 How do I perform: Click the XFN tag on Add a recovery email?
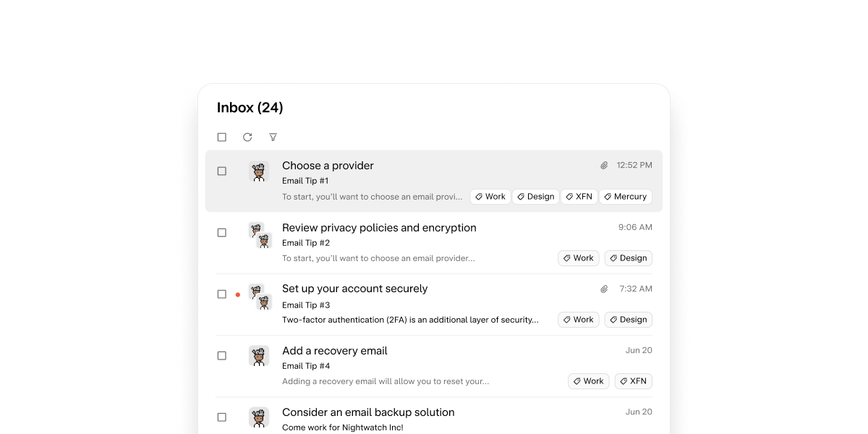(633, 380)
